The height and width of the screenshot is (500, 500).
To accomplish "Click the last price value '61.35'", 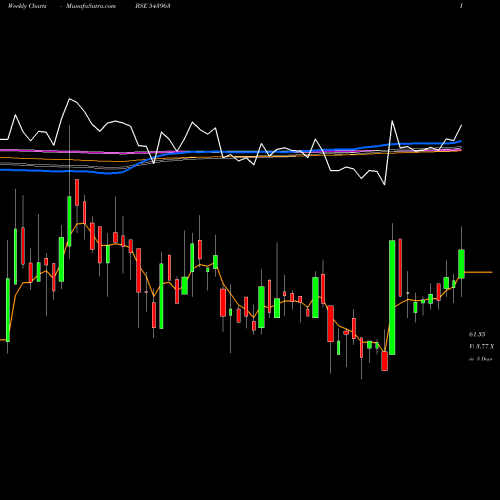I will click(477, 334).
